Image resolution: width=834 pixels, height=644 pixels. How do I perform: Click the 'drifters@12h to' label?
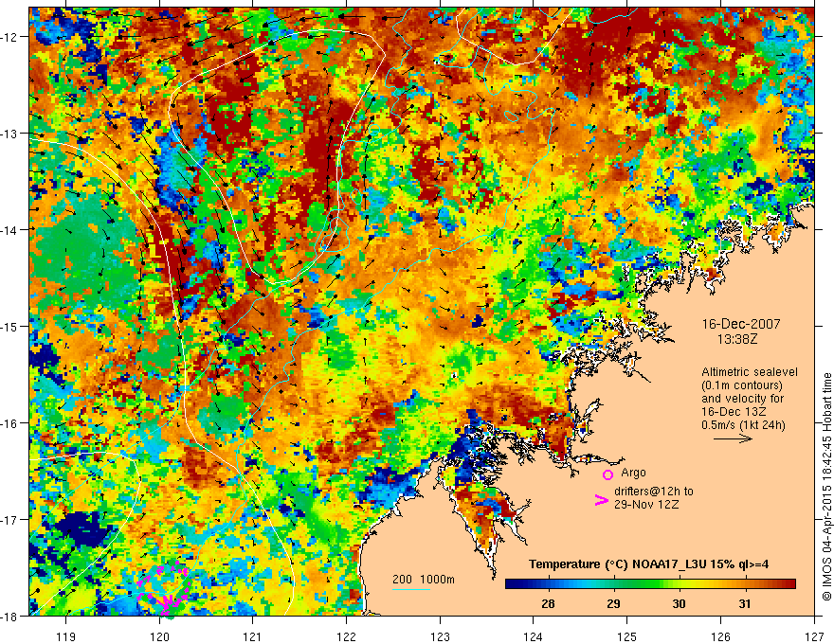point(654,492)
